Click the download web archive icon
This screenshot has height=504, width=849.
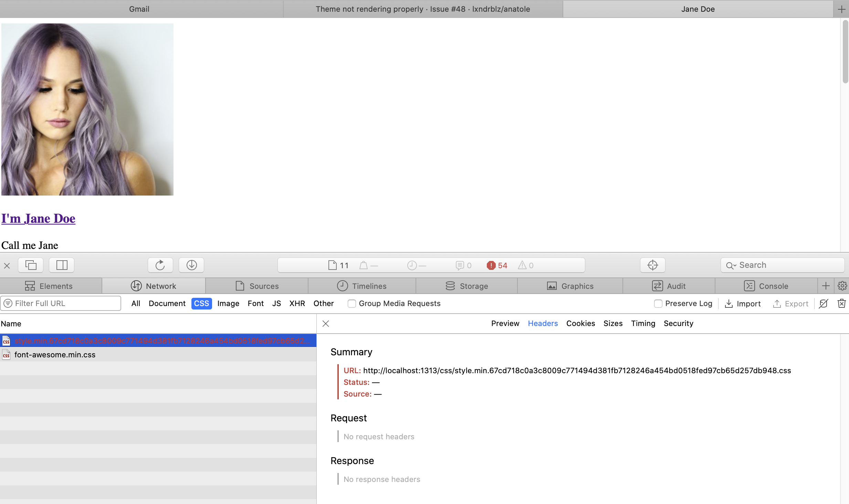(x=191, y=265)
